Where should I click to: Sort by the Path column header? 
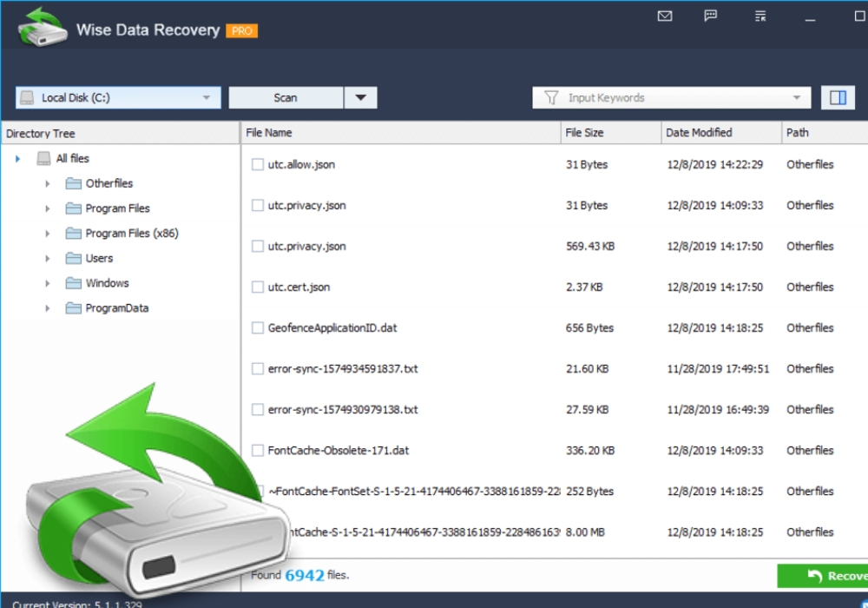(825, 133)
